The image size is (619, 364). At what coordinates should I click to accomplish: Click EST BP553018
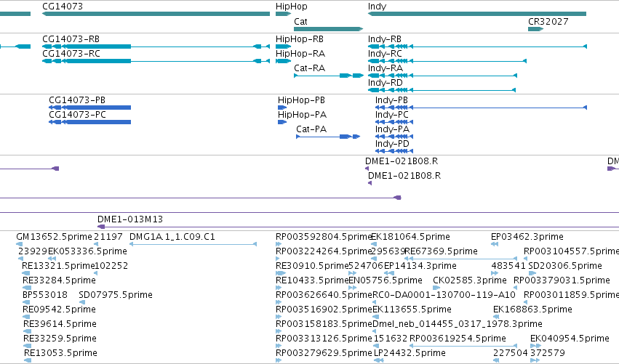point(44,295)
